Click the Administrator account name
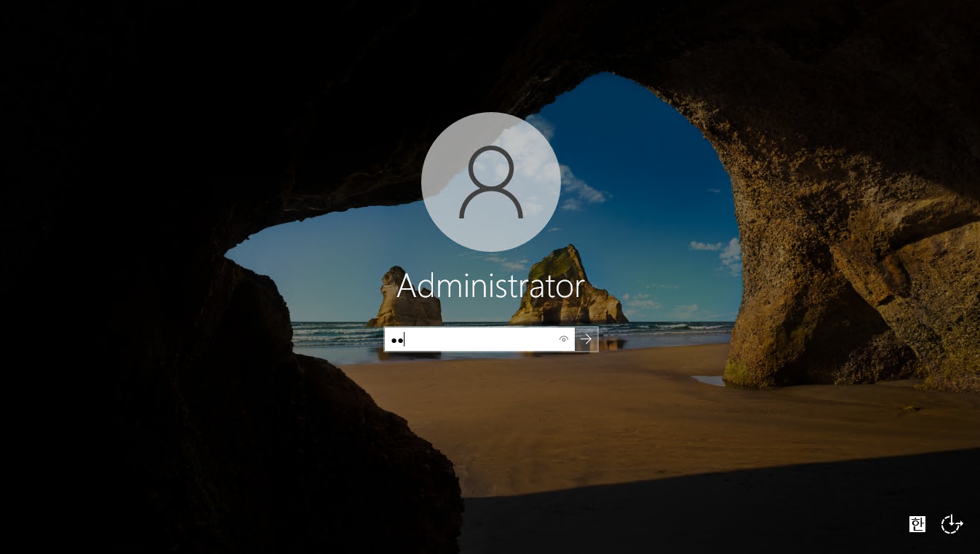Image resolution: width=980 pixels, height=554 pixels. [x=491, y=286]
